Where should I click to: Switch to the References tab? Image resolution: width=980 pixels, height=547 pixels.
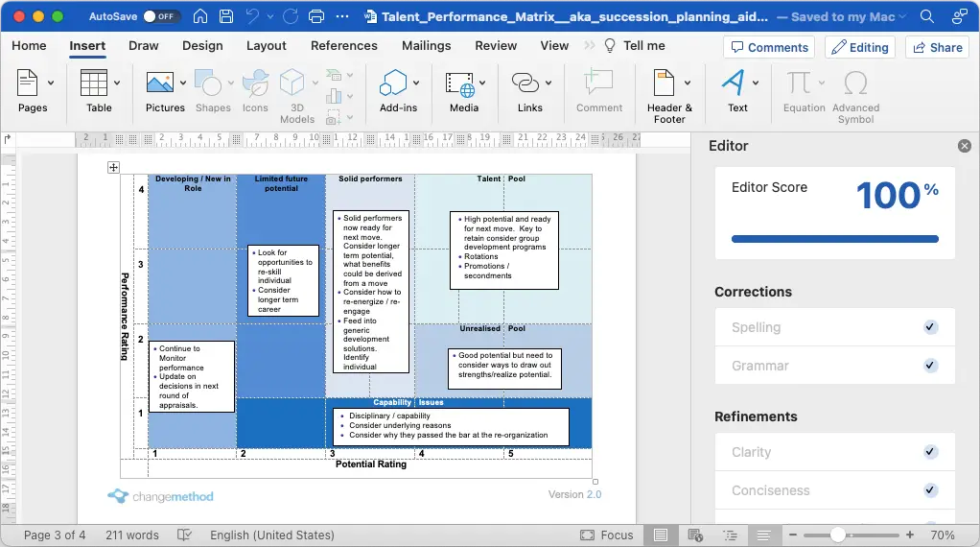coord(343,46)
